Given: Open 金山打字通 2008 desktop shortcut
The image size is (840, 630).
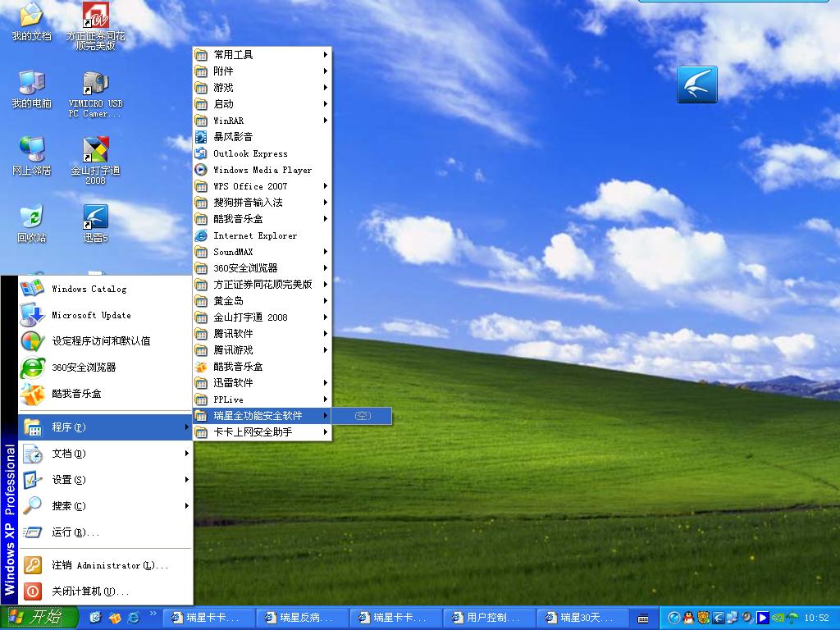Looking at the screenshot, I should coord(95,152).
